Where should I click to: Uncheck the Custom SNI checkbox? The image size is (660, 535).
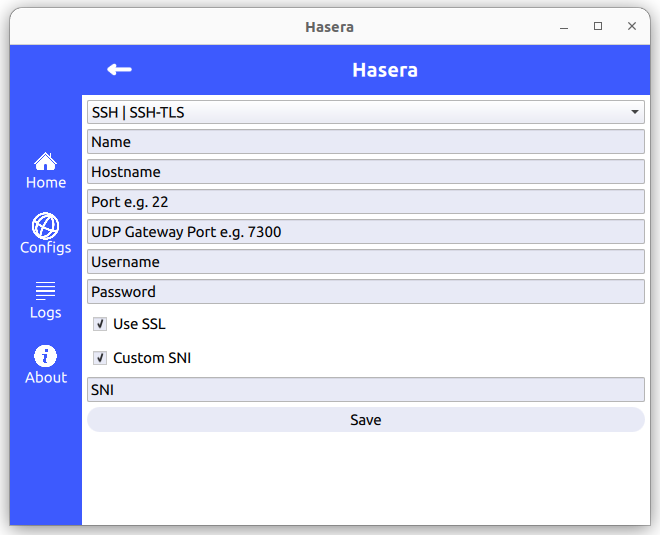[100, 358]
